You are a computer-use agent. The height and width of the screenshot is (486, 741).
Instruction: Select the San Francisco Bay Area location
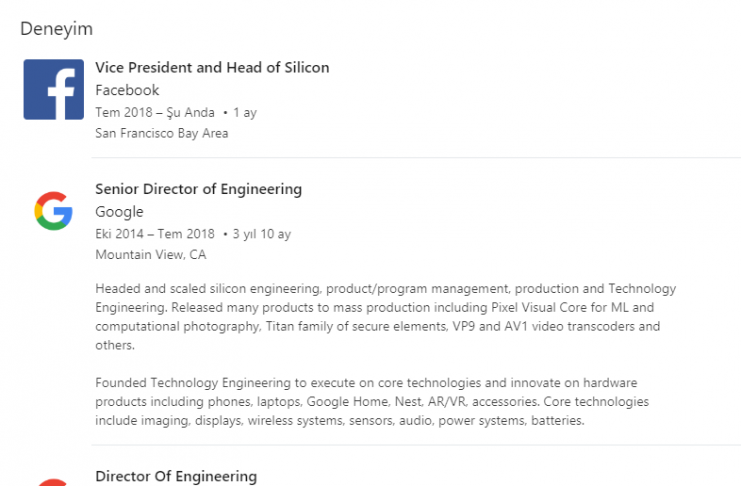[162, 133]
